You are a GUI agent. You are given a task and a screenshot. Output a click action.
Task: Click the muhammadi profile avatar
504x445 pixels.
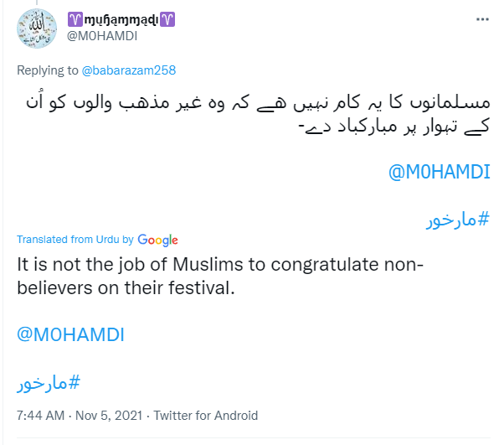(x=38, y=29)
